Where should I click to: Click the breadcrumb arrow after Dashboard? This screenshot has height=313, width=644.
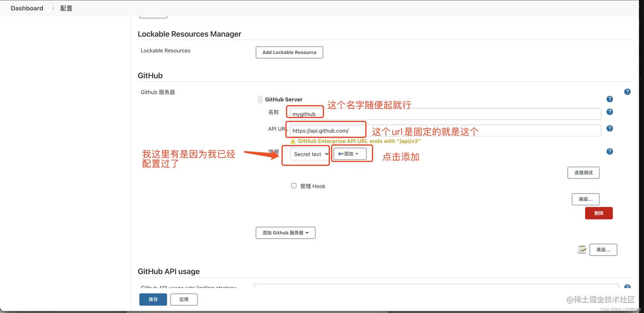click(53, 8)
